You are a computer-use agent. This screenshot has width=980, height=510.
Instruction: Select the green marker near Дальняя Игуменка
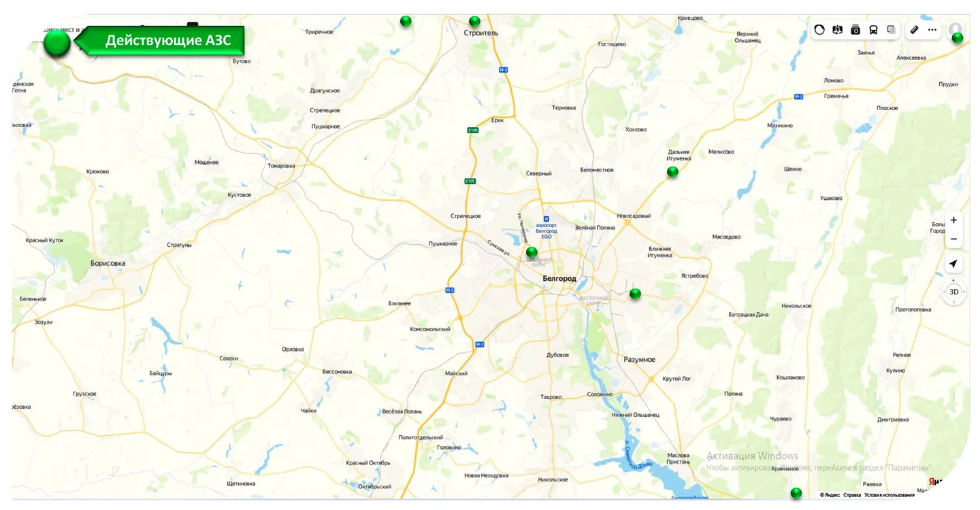click(672, 172)
